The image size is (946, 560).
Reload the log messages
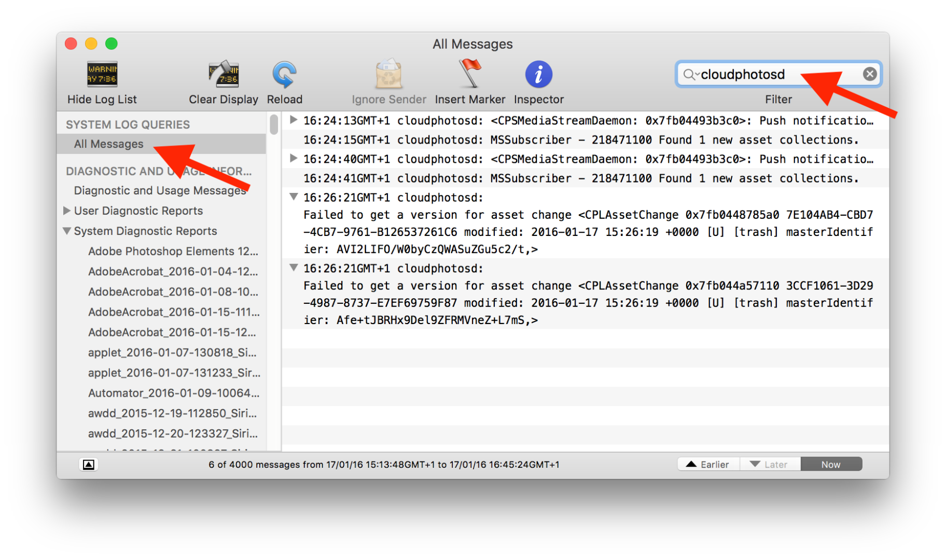click(x=284, y=74)
